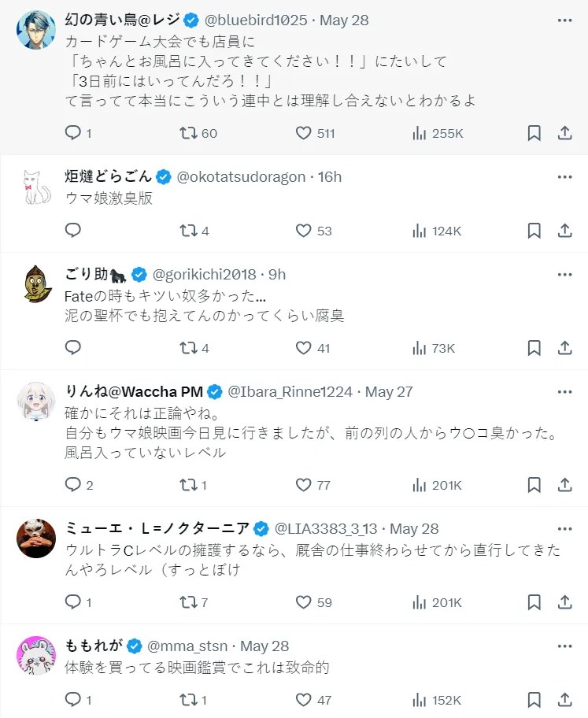Bookmark the okotatsudoragon tweet

534,231
